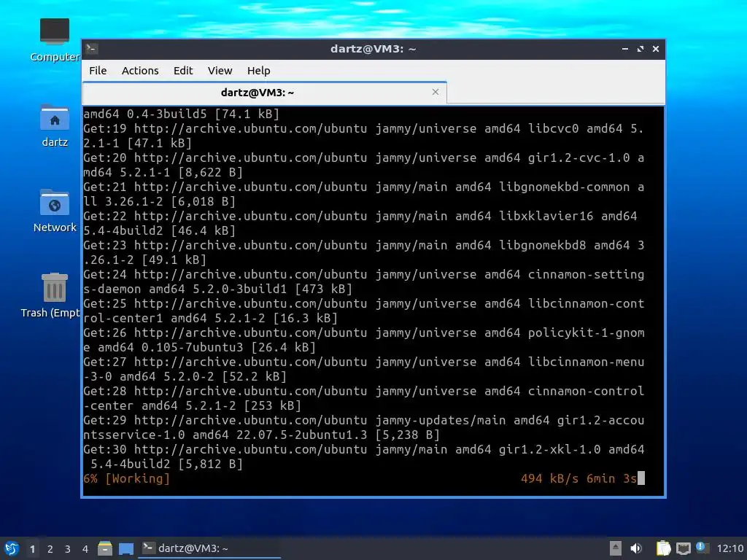Switch to workspace 4
The image size is (747, 560).
click(x=85, y=549)
